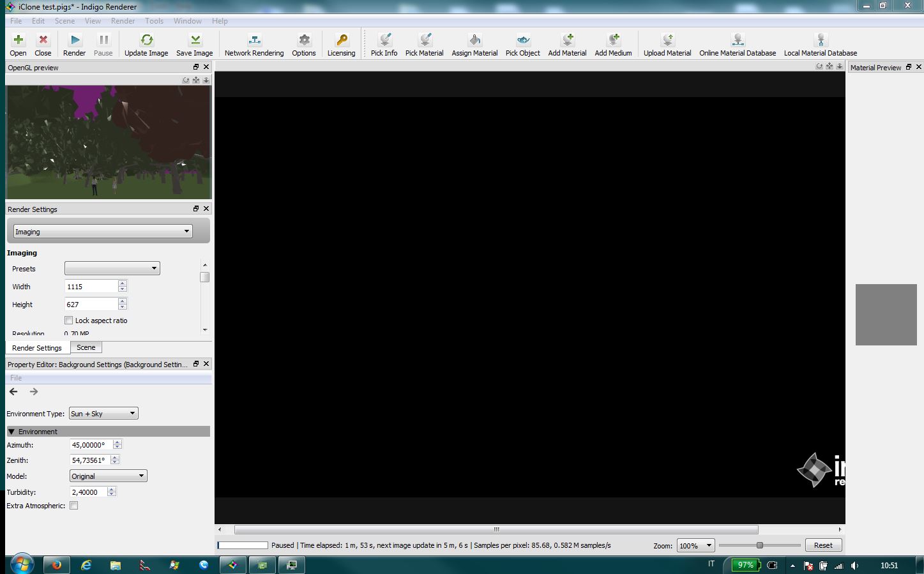Screen dimensions: 924x574
Task: Click the zoom slider handle
Action: 759,545
